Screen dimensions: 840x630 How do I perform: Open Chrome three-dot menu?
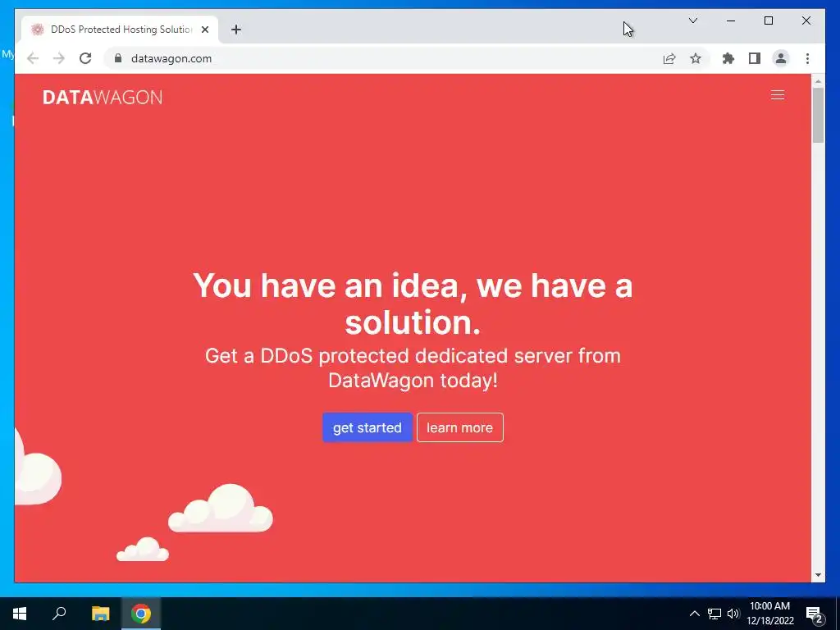point(807,58)
